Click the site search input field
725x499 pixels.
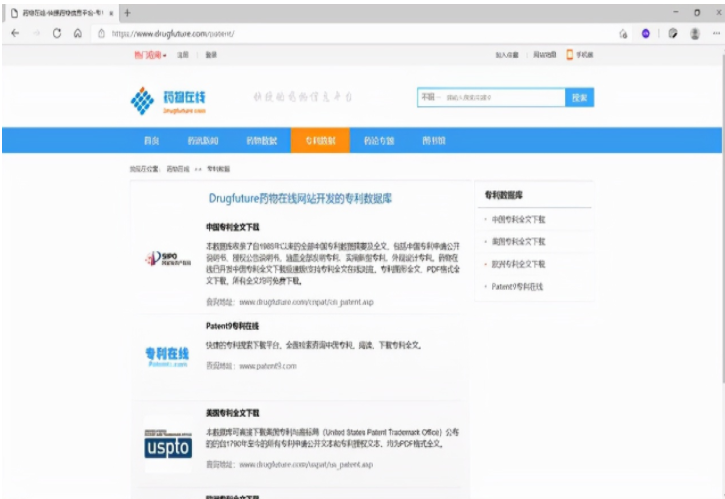pyautogui.click(x=502, y=97)
